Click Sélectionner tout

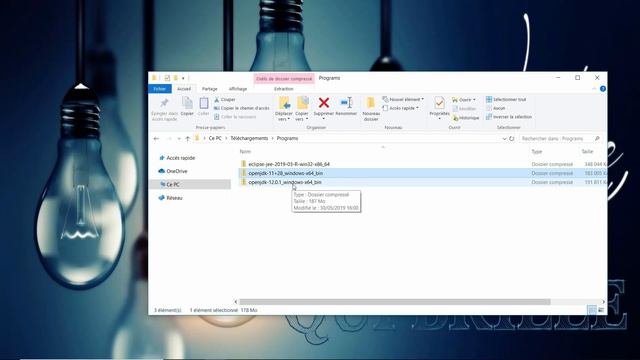[x=506, y=99]
